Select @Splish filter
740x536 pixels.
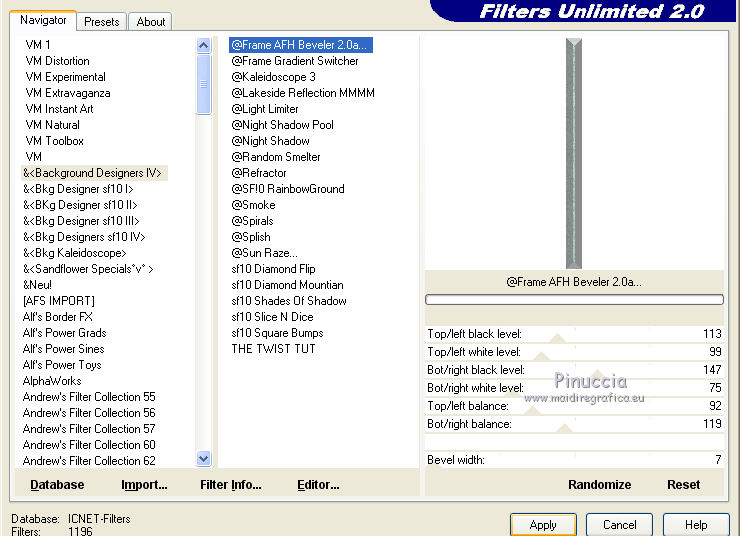(251, 237)
